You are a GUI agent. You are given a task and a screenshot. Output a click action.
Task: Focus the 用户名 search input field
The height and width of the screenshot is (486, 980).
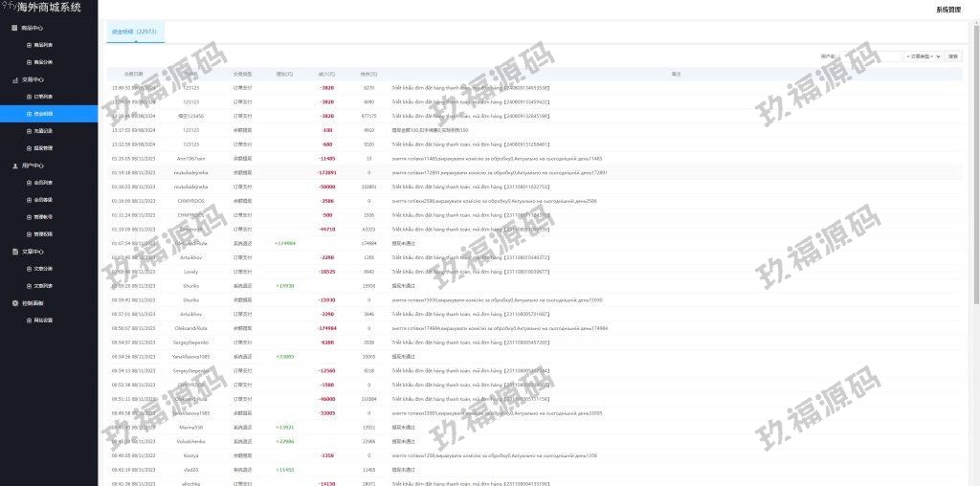[x=870, y=56]
